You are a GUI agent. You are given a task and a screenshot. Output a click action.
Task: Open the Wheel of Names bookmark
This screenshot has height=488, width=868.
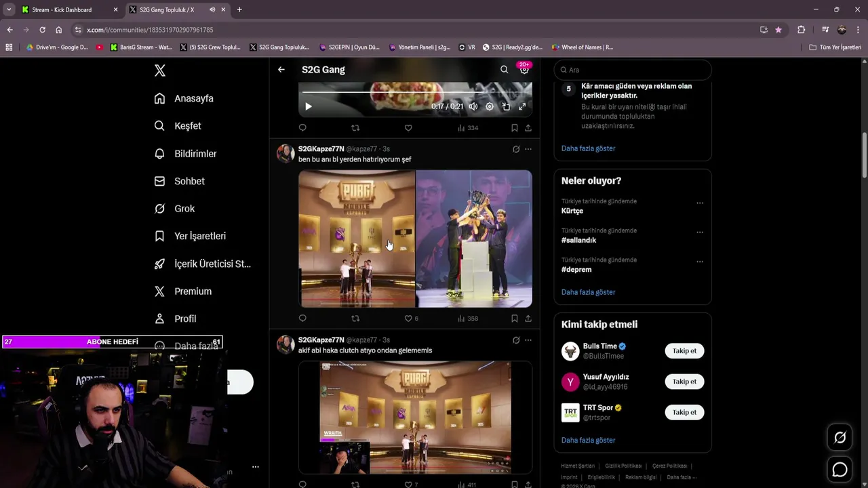click(x=582, y=47)
